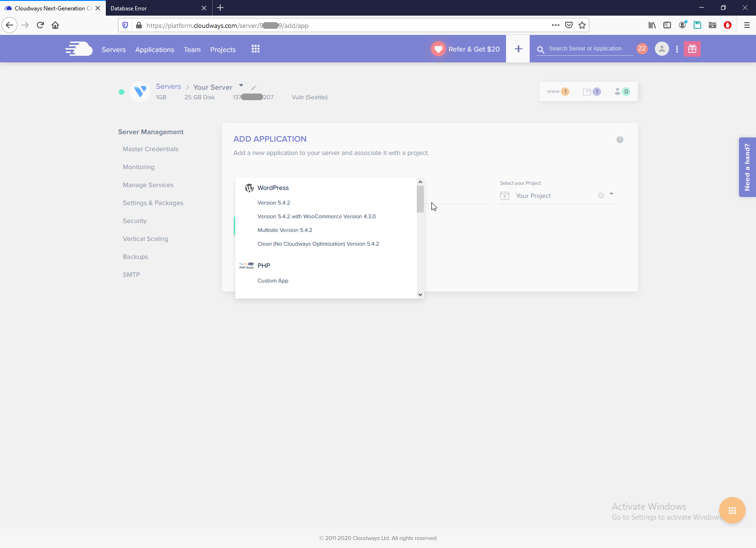Reload the current page
Image resolution: width=756 pixels, height=548 pixels.
pyautogui.click(x=40, y=25)
